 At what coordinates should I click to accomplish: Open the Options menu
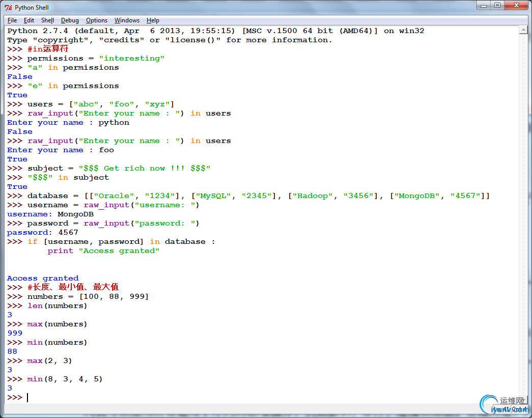[97, 20]
